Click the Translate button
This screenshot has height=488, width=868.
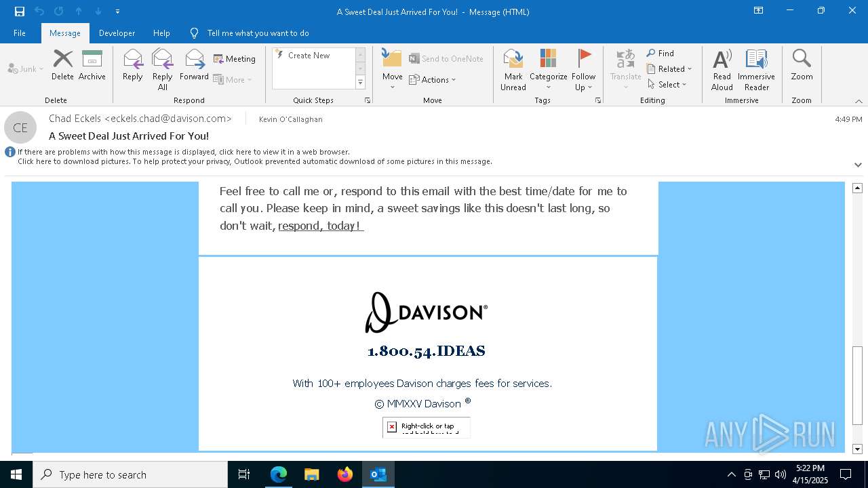tap(626, 69)
